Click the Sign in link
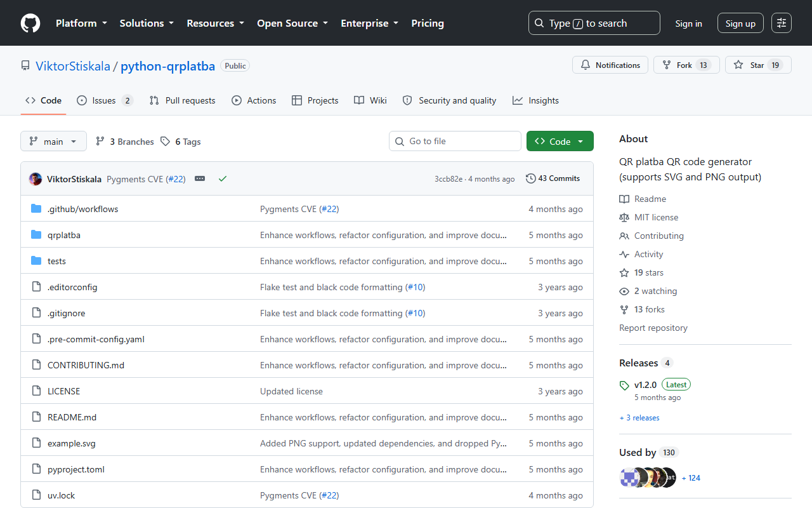This screenshot has height=508, width=812. tap(688, 23)
